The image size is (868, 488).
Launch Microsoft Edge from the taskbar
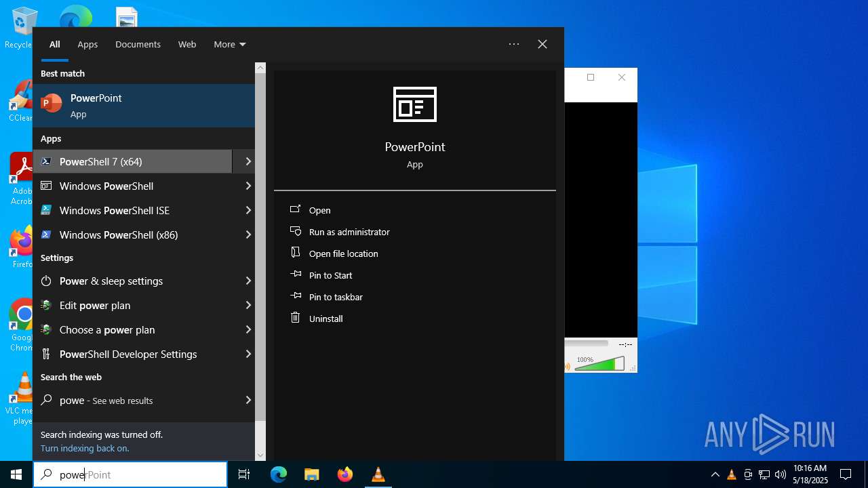(x=279, y=474)
